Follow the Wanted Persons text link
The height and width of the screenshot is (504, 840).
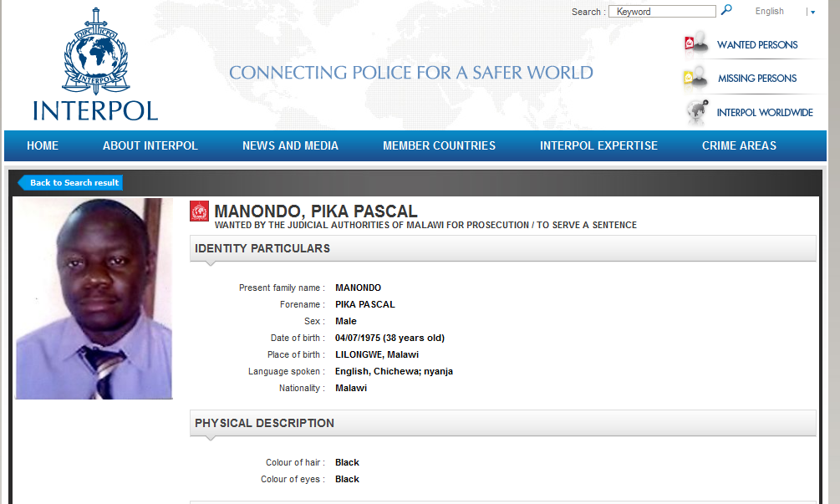(x=757, y=44)
